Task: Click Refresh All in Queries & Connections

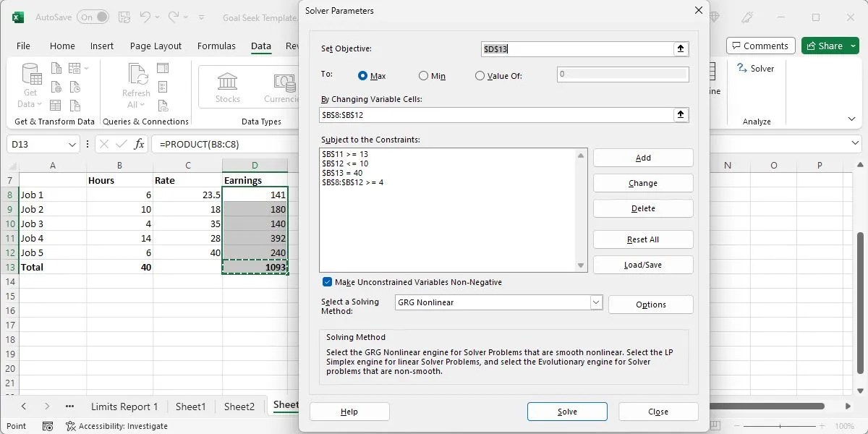Action: point(135,86)
